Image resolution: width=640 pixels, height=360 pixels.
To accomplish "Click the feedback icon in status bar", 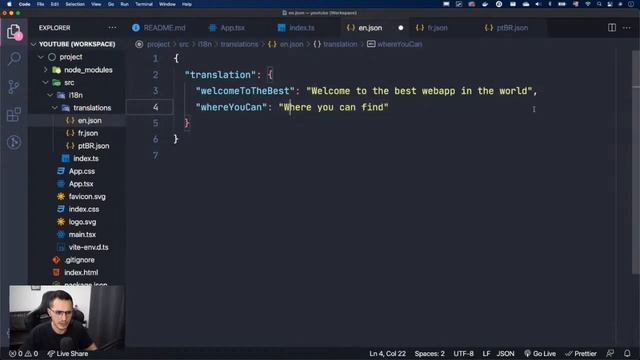I will coord(610,353).
